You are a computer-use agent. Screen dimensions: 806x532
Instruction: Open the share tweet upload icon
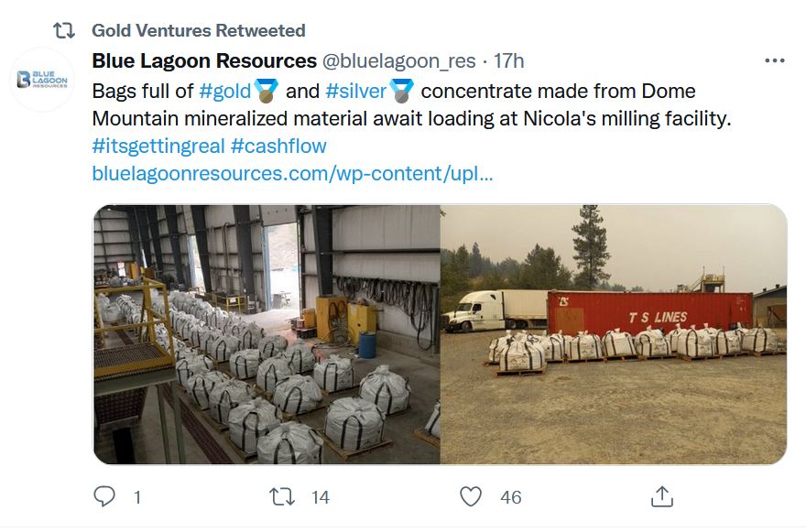pos(661,496)
